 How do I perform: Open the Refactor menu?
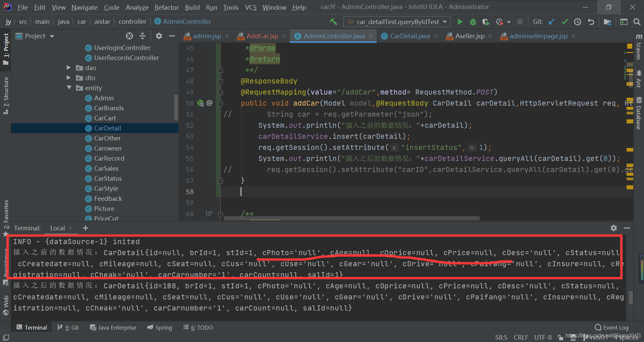[x=166, y=7]
